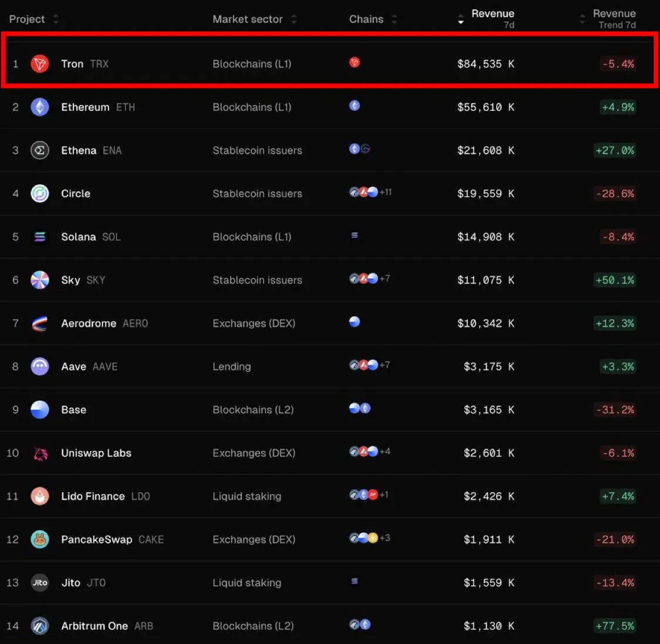Sort by Project column arrows
The image size is (660, 644).
56,19
